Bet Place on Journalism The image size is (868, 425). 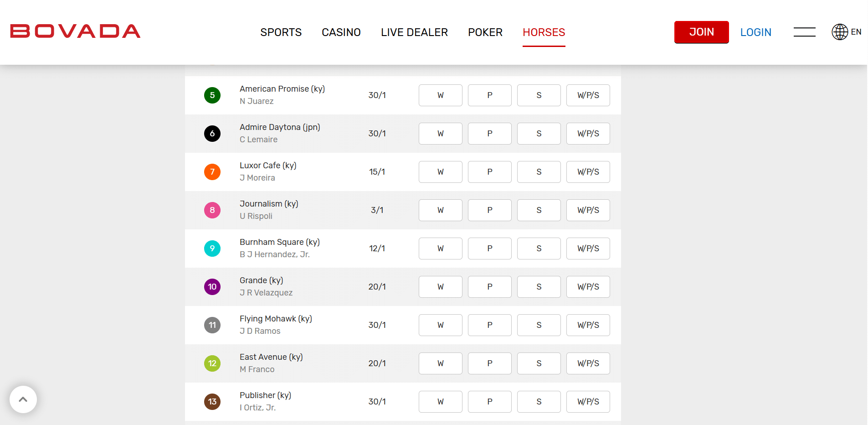pyautogui.click(x=490, y=210)
